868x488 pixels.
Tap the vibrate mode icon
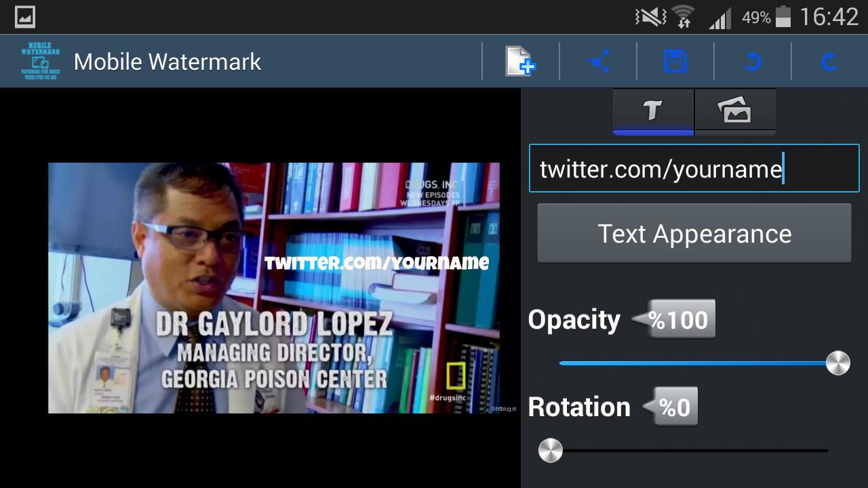[x=650, y=16]
